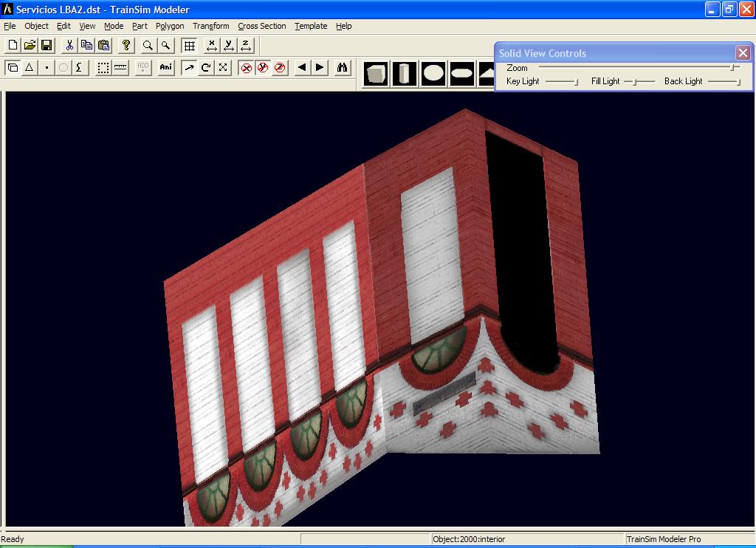Save the model with the floppy disk icon
This screenshot has height=548, width=756.
pyautogui.click(x=47, y=45)
